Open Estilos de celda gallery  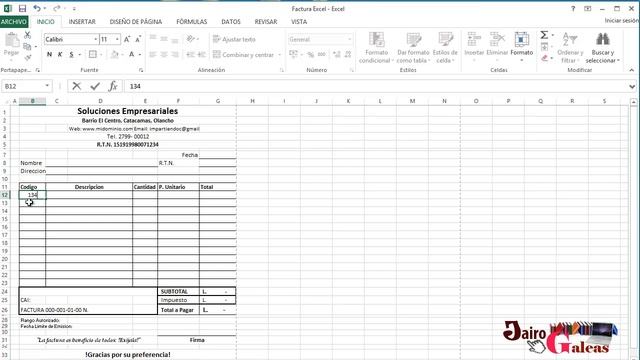click(x=445, y=47)
